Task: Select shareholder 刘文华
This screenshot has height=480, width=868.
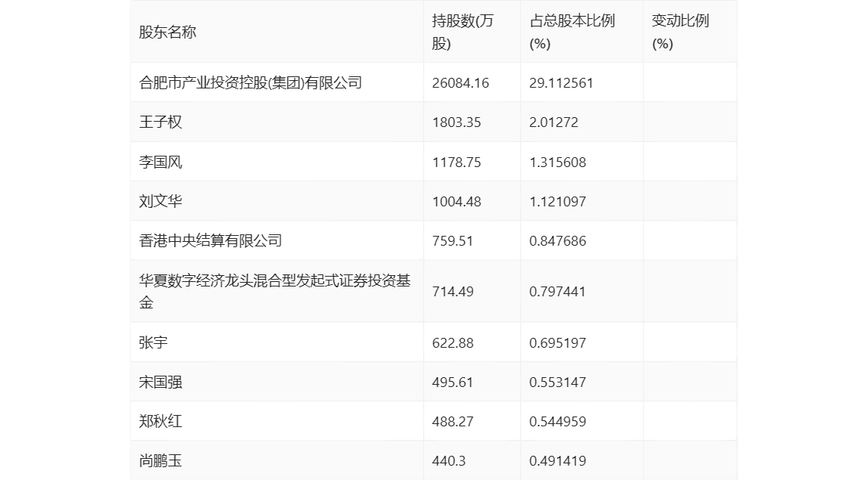Action: 160,201
